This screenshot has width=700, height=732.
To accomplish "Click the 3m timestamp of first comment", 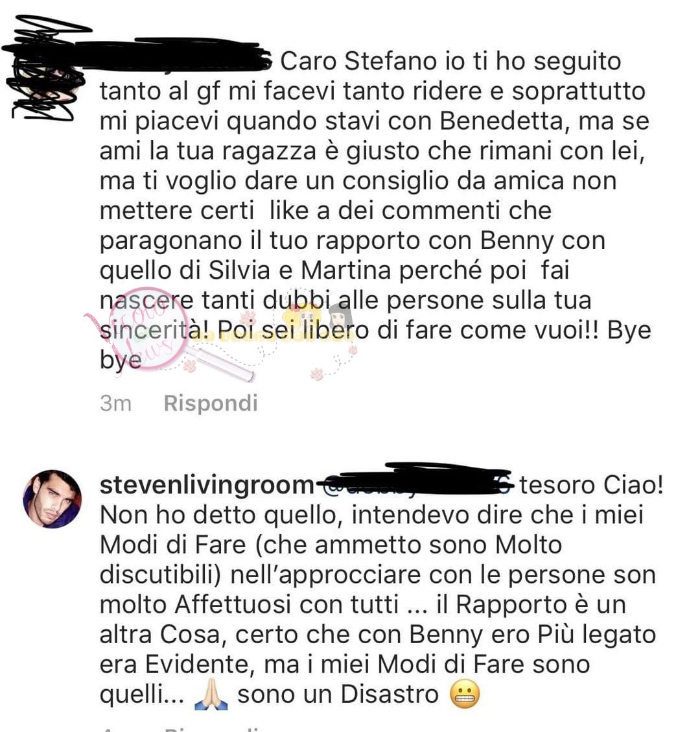I will pos(115,403).
